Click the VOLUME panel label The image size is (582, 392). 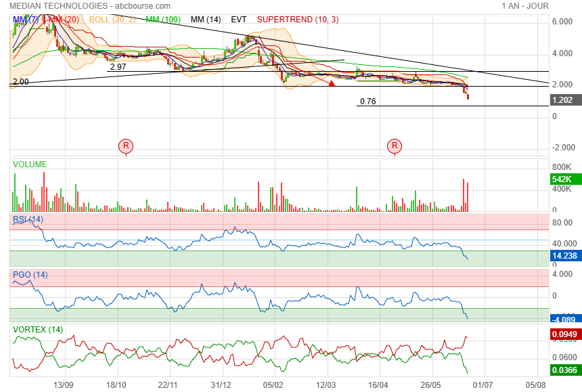click(x=30, y=165)
